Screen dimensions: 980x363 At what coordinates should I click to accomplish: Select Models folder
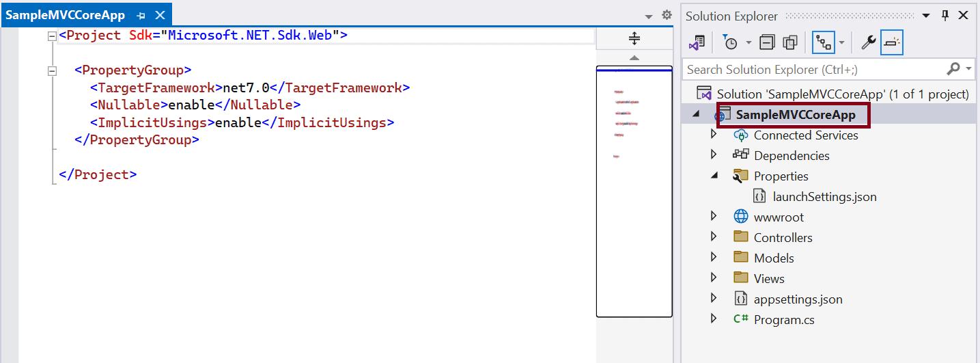[774, 258]
